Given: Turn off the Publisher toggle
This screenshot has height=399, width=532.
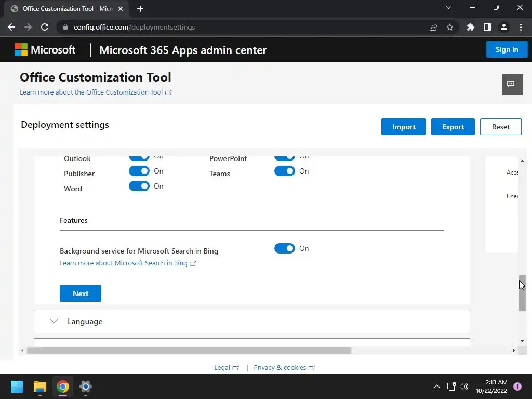Looking at the screenshot, I should [139, 171].
